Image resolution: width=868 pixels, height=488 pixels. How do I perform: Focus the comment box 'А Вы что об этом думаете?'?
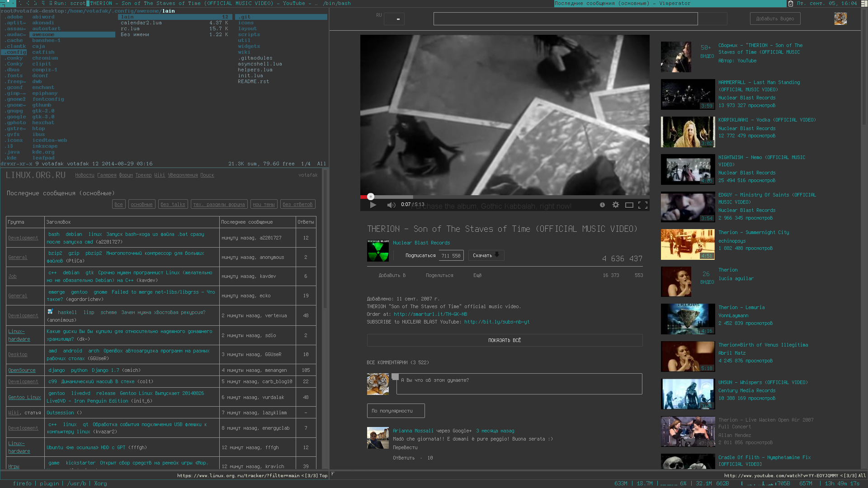[x=519, y=384]
